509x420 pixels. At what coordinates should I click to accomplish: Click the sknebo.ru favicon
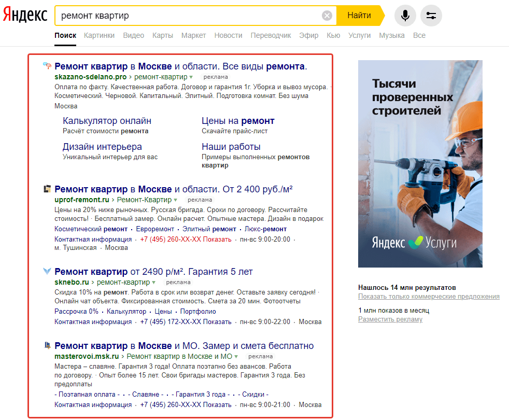coord(48,272)
